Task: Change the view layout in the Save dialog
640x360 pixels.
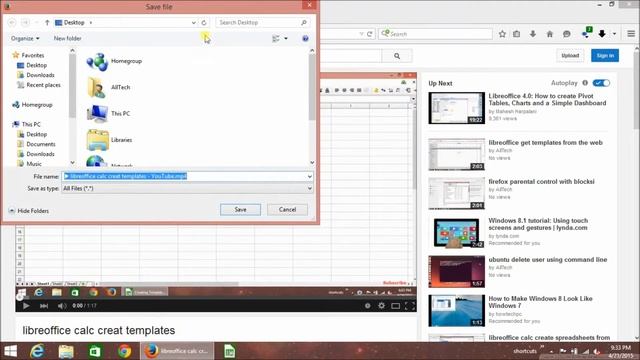Action: click(x=276, y=38)
